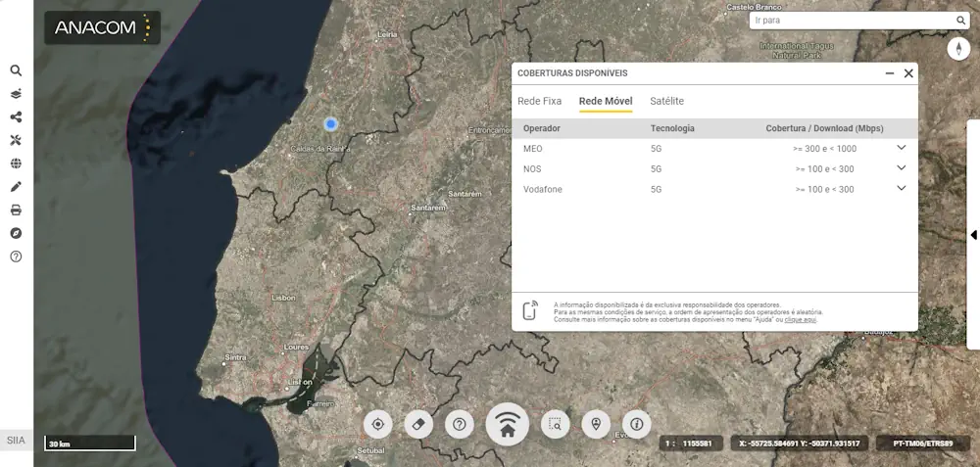Image resolution: width=980 pixels, height=467 pixels.
Task: Click the MEO row 5G technology cell
Action: (656, 149)
